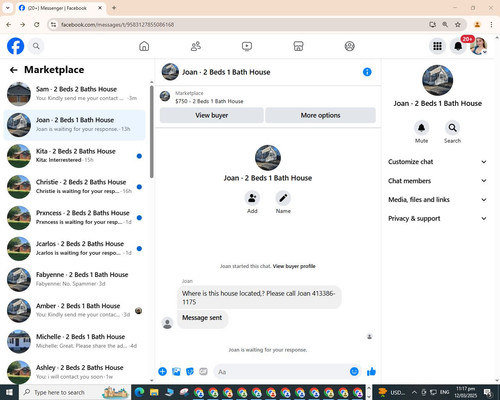The height and width of the screenshot is (400, 500).
Task: Click the Search in conversation icon
Action: [x=452, y=128]
